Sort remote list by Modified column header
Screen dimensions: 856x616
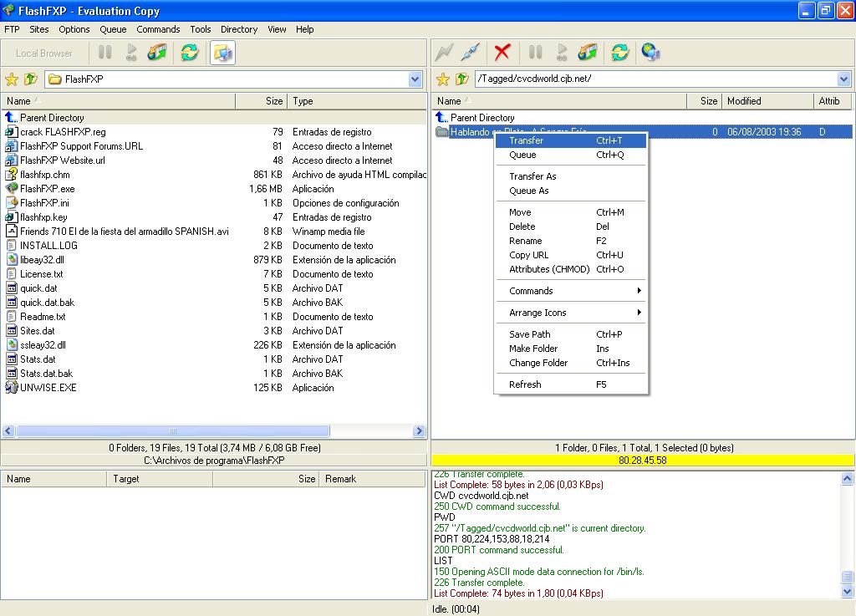pos(767,101)
